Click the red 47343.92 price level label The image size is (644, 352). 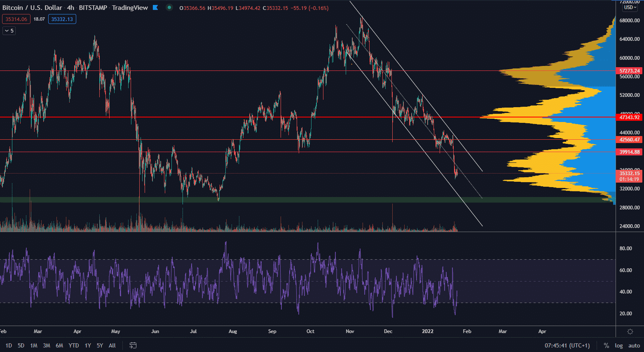629,117
